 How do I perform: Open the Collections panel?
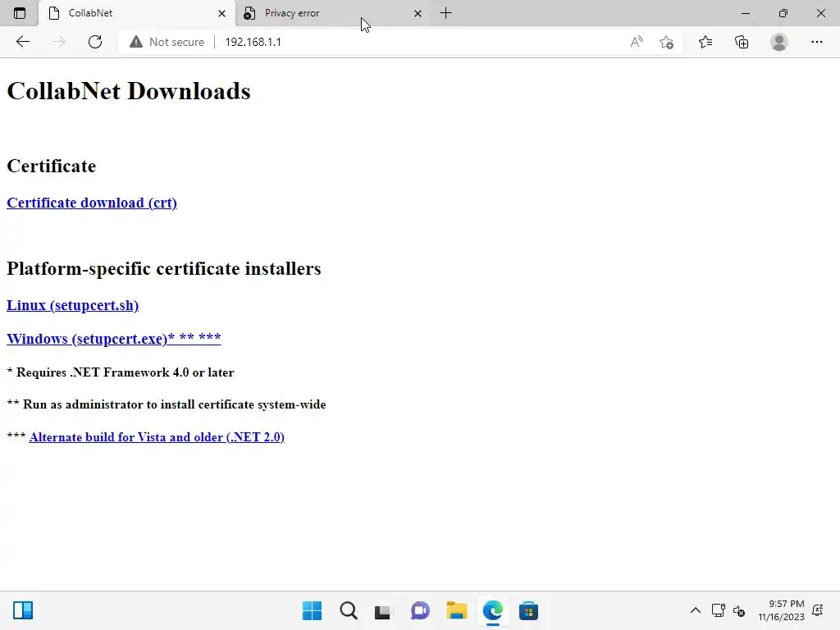(742, 42)
